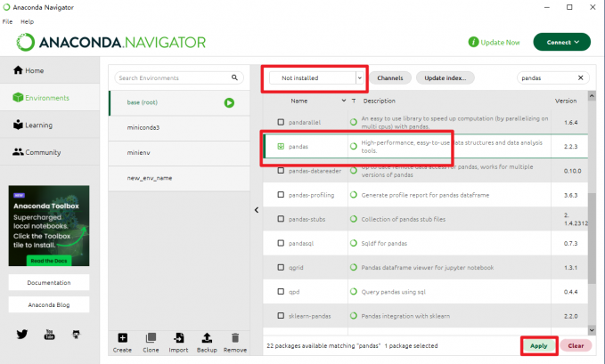Open the File menu
The height and width of the screenshot is (364, 605).
(x=7, y=21)
